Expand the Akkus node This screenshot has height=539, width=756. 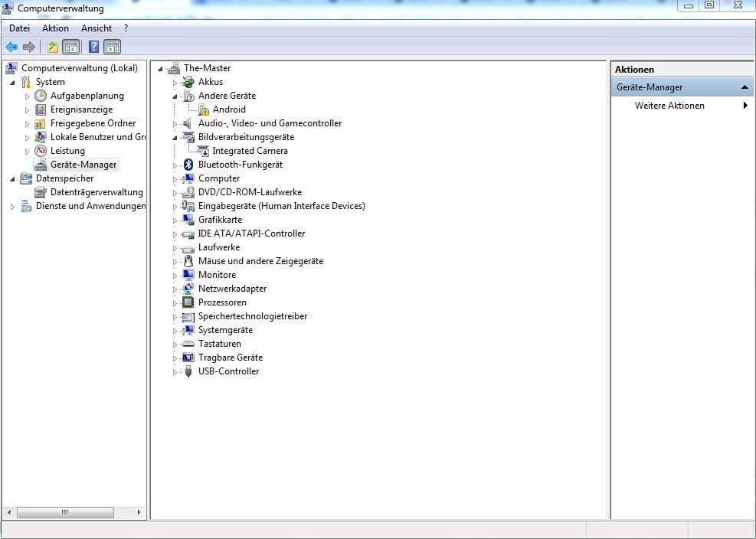coord(175,83)
